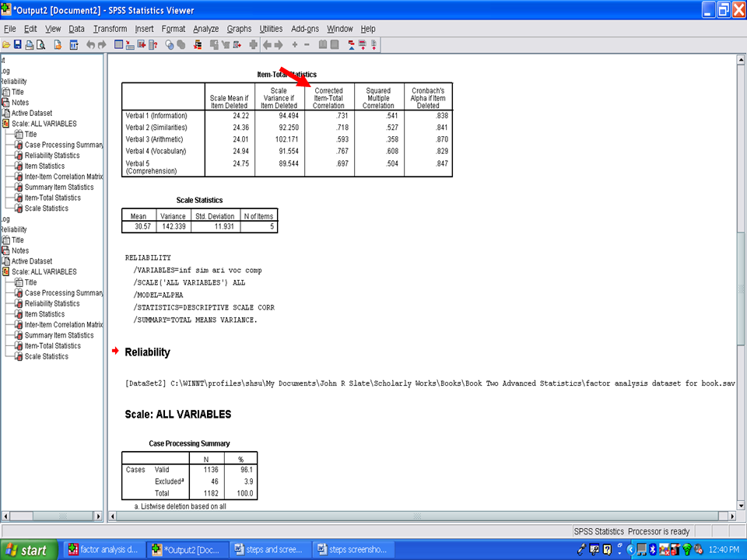
Task: Click the Save floppy disk toolbar icon
Action: point(17,45)
